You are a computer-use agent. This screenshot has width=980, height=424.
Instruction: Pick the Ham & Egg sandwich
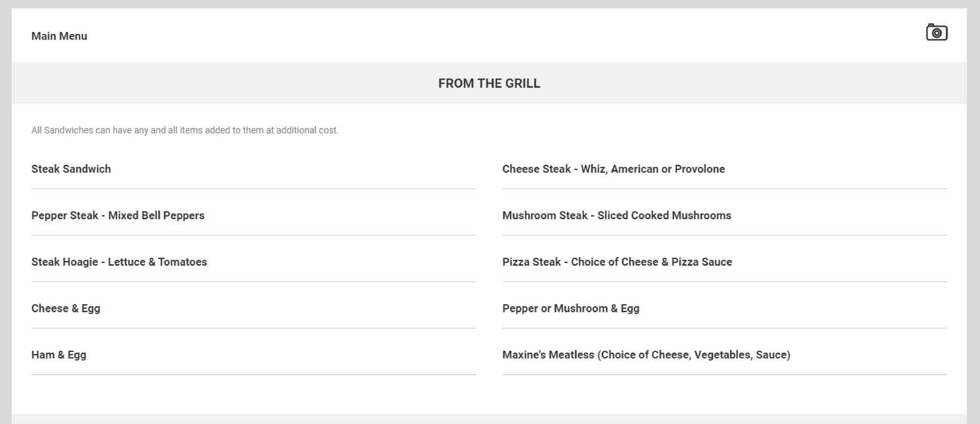59,355
